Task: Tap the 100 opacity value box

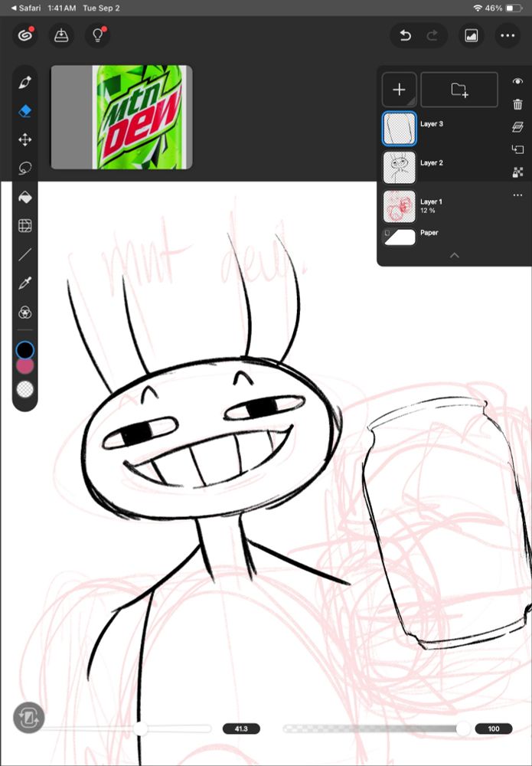Action: [x=494, y=729]
